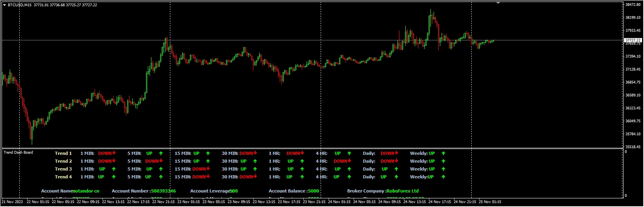Click the UP value for Trend 4 1 MIN
This screenshot has height=207, width=644.
pos(101,177)
